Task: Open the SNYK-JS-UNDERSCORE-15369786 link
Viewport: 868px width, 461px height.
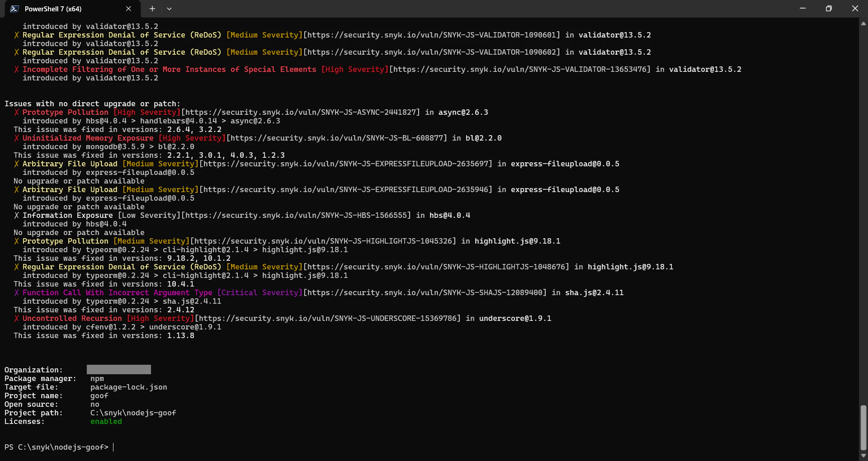Action: click(x=328, y=319)
